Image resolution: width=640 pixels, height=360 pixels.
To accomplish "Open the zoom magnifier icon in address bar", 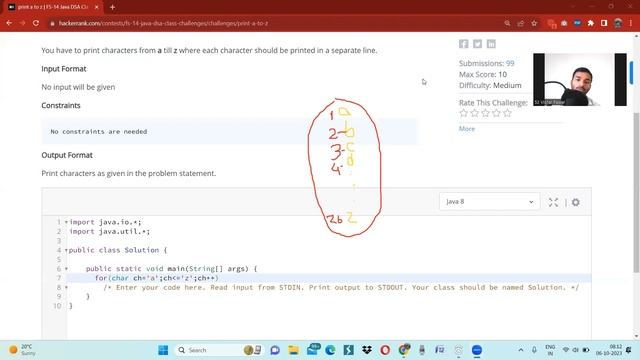I will [507, 23].
